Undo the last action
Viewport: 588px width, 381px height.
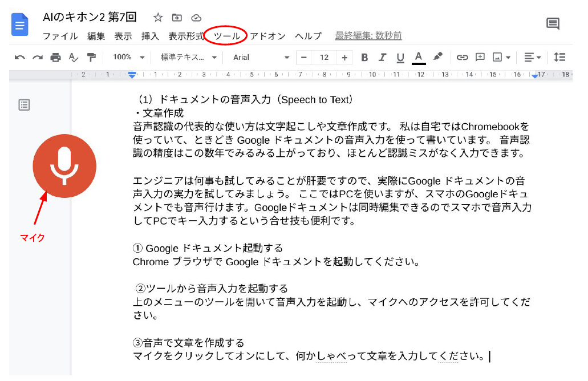tap(19, 58)
